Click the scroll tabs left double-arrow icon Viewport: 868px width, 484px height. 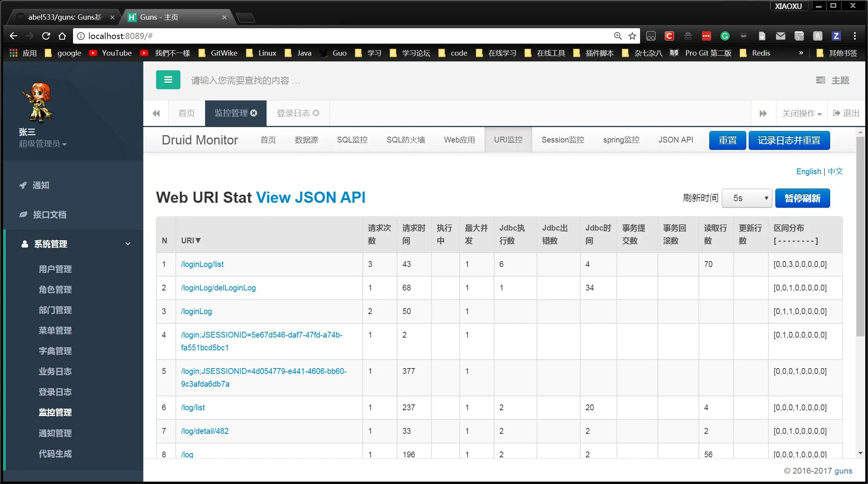click(156, 113)
